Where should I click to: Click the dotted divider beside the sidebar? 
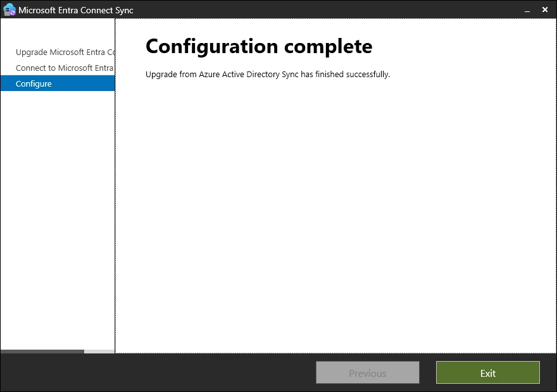pyautogui.click(x=115, y=190)
